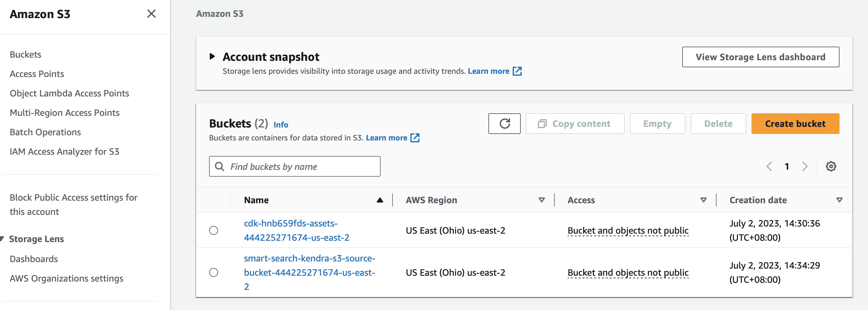The height and width of the screenshot is (310, 868).
Task: Click external link icon beside Buckets Learn more
Action: click(415, 138)
